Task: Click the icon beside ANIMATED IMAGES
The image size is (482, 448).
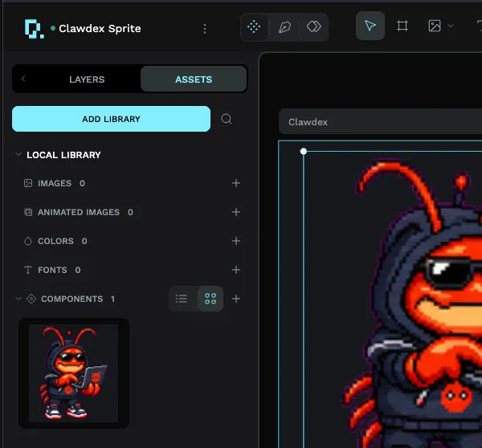Action: coord(28,212)
